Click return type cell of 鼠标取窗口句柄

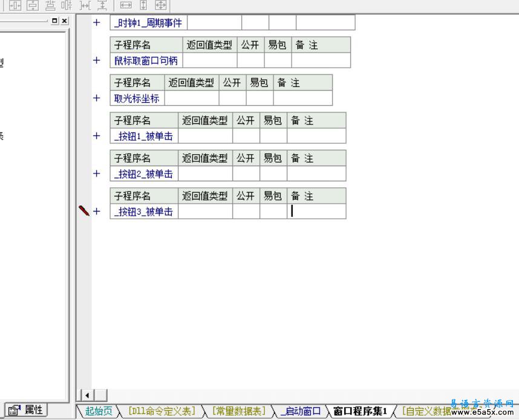(210, 60)
